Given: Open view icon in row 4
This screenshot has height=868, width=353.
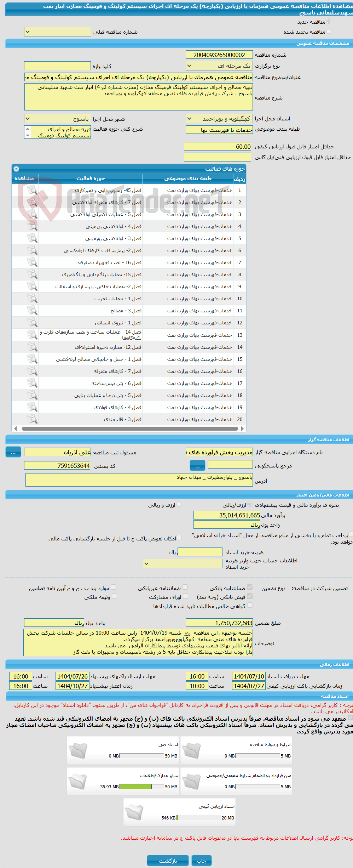Looking at the screenshot, I should coord(32,226).
